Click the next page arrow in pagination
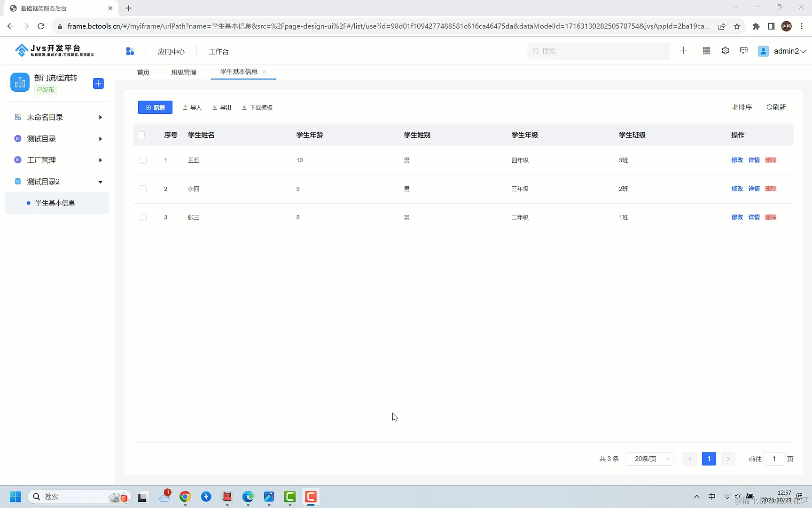812x508 pixels. point(728,459)
